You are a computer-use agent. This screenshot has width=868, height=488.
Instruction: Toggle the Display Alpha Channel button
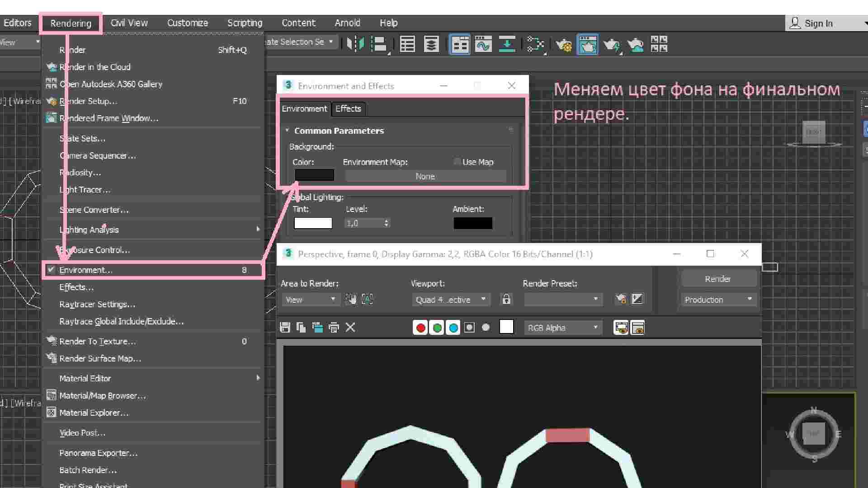pos(469,328)
